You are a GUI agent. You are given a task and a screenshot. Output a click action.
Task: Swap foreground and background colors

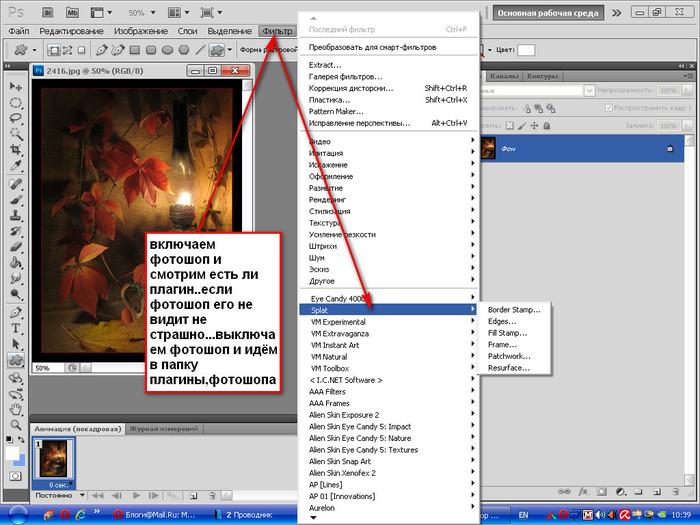(x=21, y=439)
